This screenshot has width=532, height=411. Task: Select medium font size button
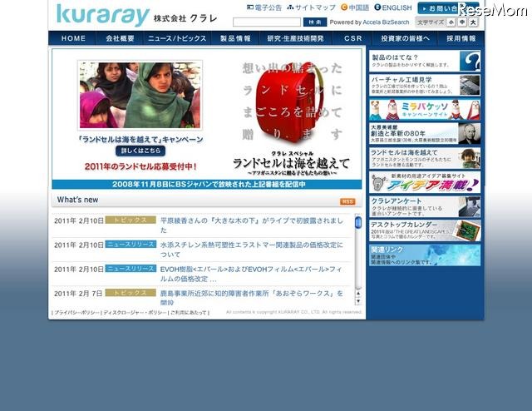(462, 22)
